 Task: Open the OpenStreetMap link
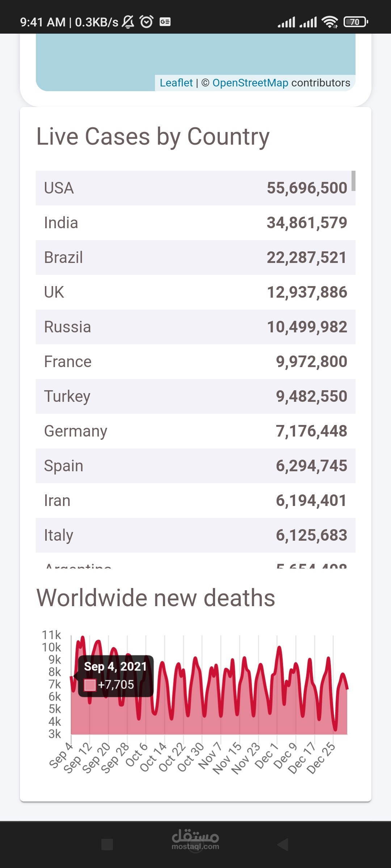click(x=250, y=83)
